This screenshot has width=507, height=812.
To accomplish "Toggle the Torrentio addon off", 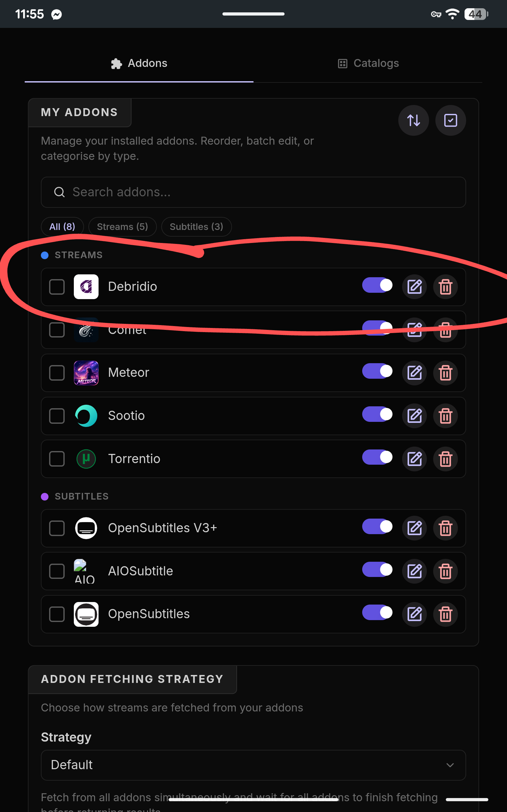I will point(377,457).
